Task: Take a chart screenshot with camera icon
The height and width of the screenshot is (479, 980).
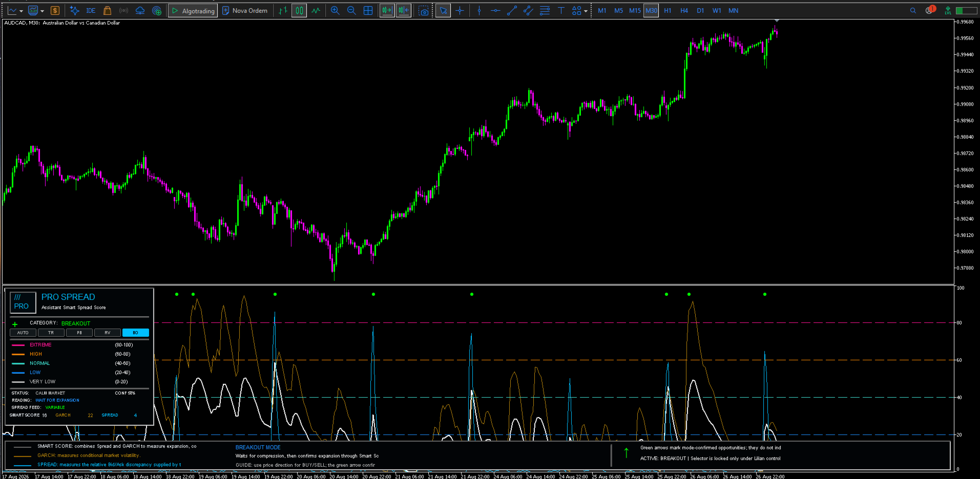Action: (424, 11)
